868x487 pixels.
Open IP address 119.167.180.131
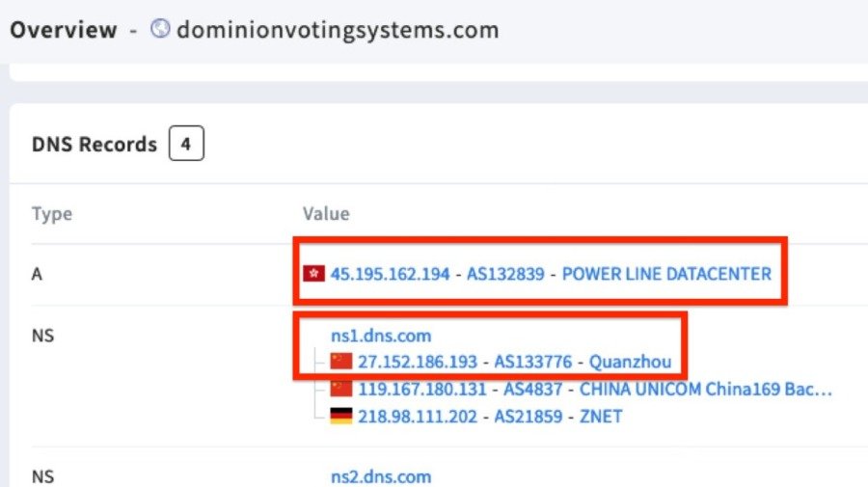coord(421,390)
